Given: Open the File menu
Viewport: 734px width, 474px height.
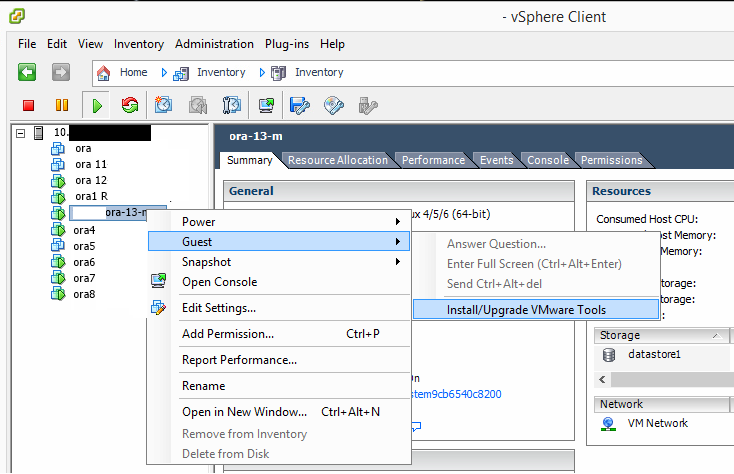Looking at the screenshot, I should (27, 44).
